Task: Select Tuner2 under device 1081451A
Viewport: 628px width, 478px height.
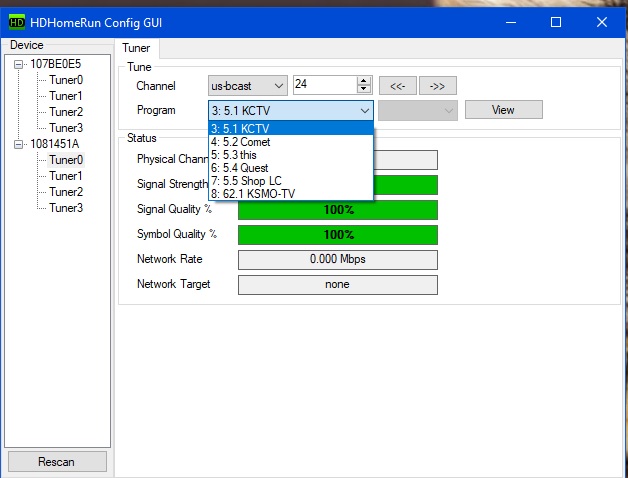Action: coord(66,192)
